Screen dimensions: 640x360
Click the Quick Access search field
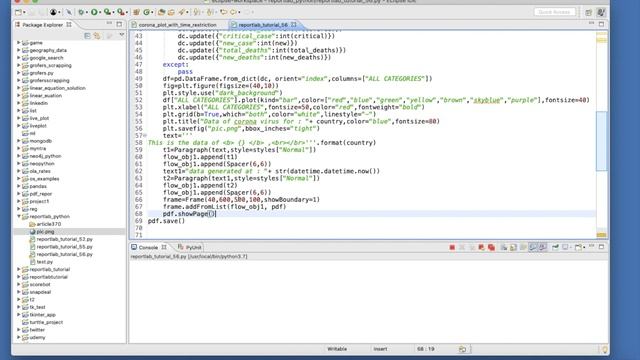554,12
